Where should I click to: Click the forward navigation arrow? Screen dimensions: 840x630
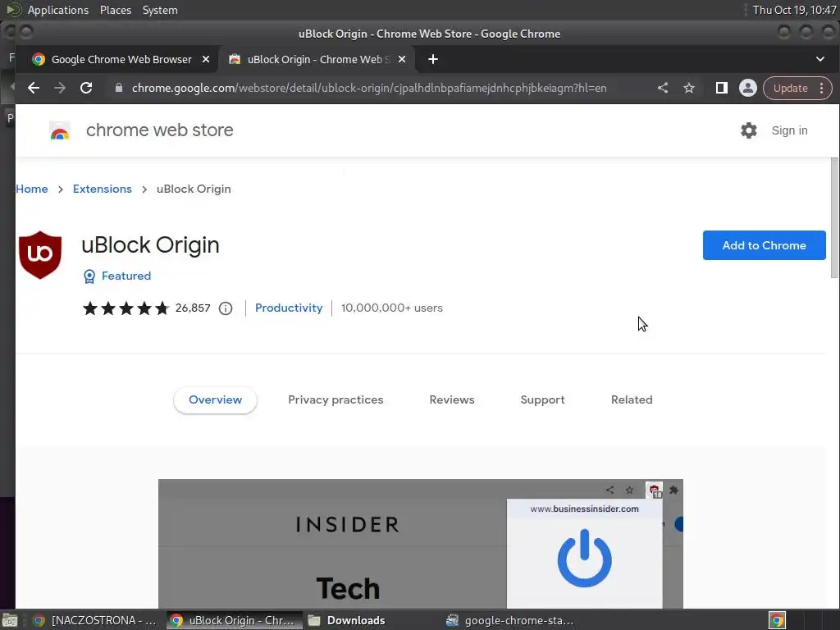60,88
